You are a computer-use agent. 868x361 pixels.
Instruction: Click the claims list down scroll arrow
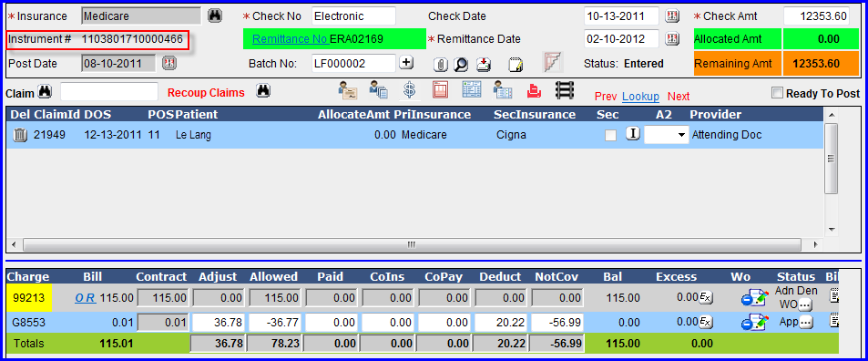831,230
